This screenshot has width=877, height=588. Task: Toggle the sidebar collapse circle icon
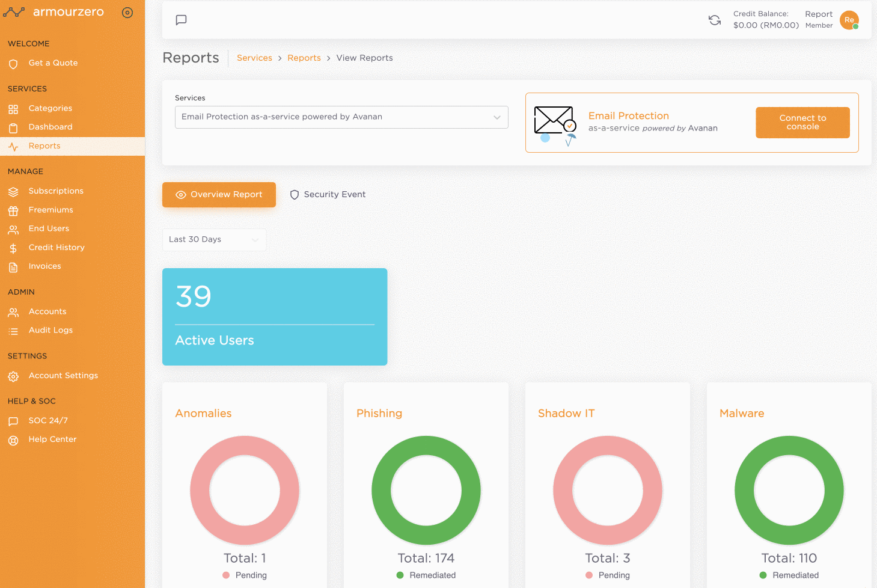click(x=127, y=13)
